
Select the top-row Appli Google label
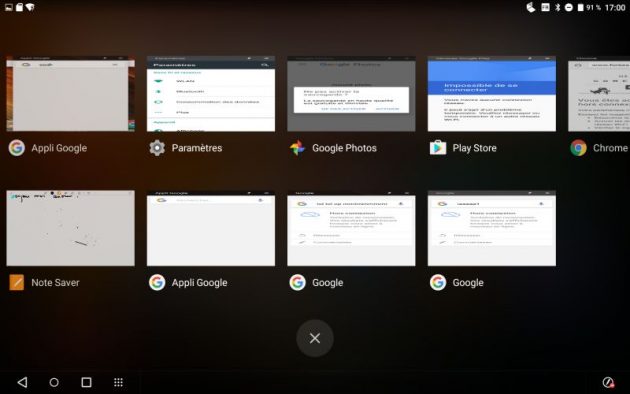[x=59, y=148]
